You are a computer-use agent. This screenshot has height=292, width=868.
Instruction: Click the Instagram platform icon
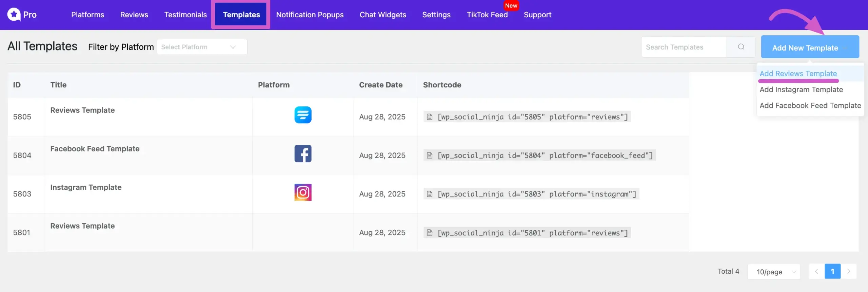point(302,192)
